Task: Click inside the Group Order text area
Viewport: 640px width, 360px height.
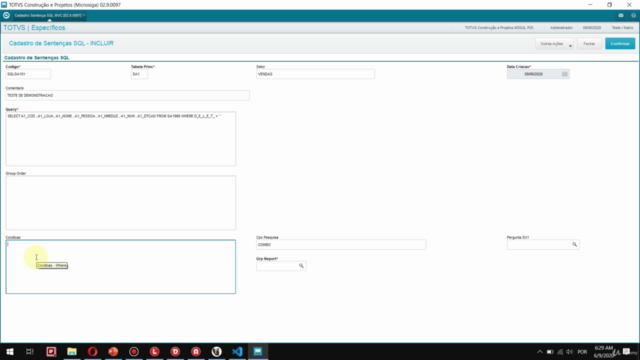Action: [120, 203]
